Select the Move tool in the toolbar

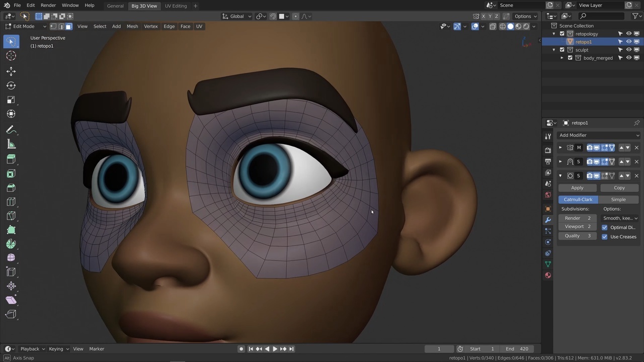point(11,71)
